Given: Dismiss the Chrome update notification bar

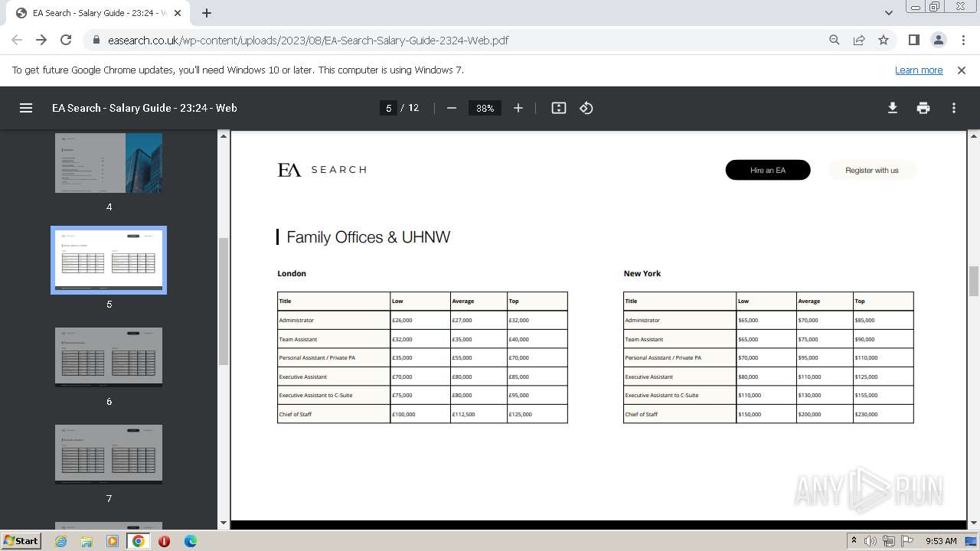Looking at the screenshot, I should (962, 70).
